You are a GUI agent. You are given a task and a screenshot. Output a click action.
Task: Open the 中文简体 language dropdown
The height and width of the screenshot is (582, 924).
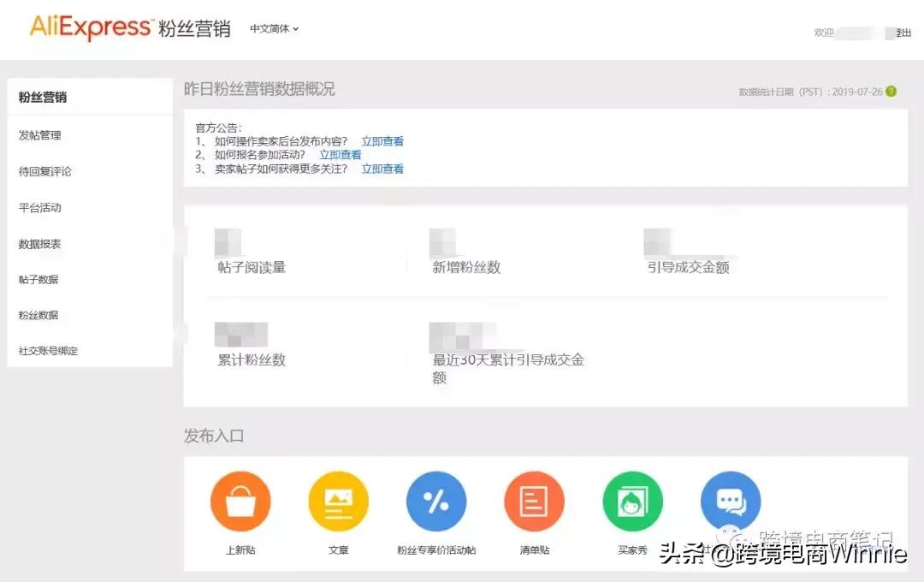(272, 28)
